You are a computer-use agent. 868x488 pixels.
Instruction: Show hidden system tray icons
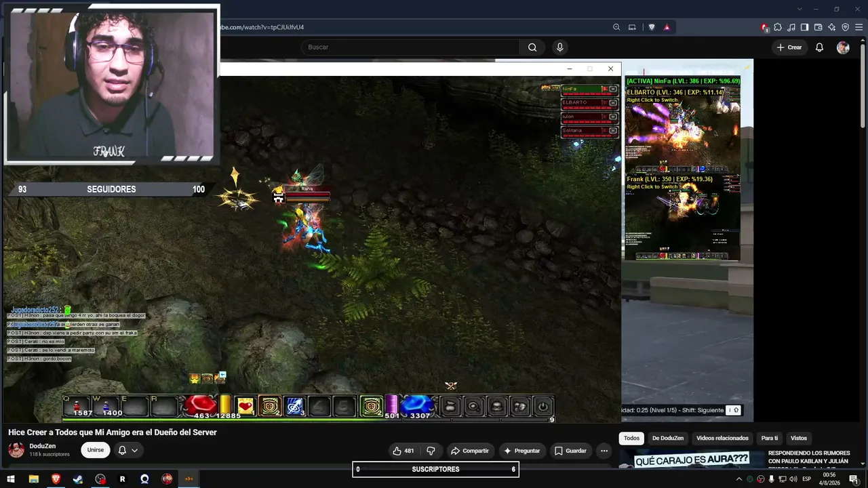739,479
